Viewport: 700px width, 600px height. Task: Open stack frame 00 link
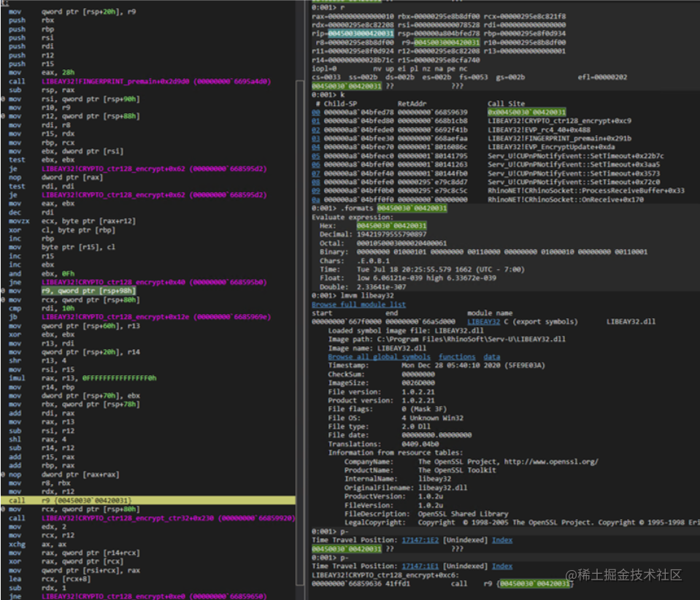coord(315,112)
